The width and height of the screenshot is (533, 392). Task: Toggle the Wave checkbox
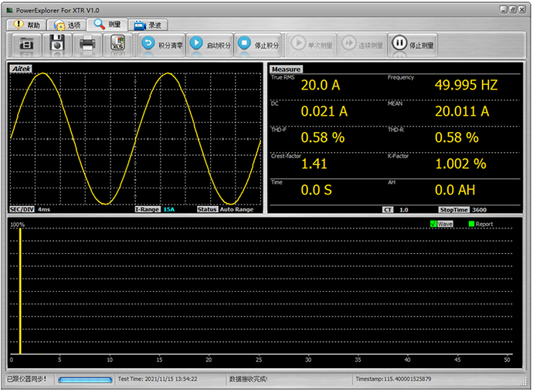433,224
